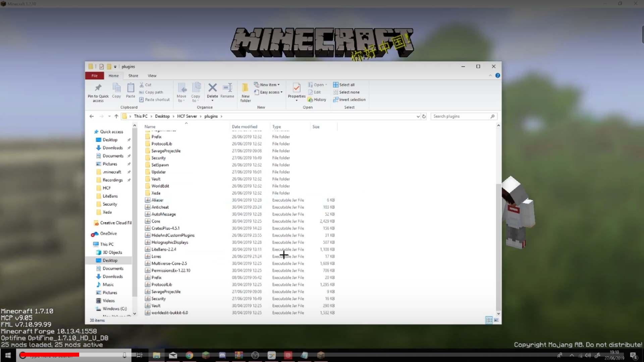
Task: Click Paste shortcut command
Action: click(x=154, y=100)
